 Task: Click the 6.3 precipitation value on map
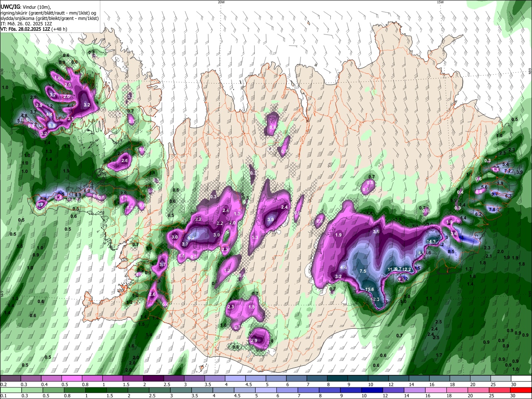click(508, 196)
